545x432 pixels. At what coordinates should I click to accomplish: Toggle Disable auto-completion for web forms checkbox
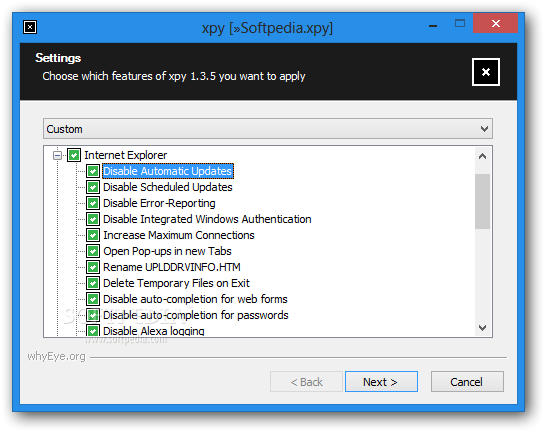pyautogui.click(x=93, y=299)
